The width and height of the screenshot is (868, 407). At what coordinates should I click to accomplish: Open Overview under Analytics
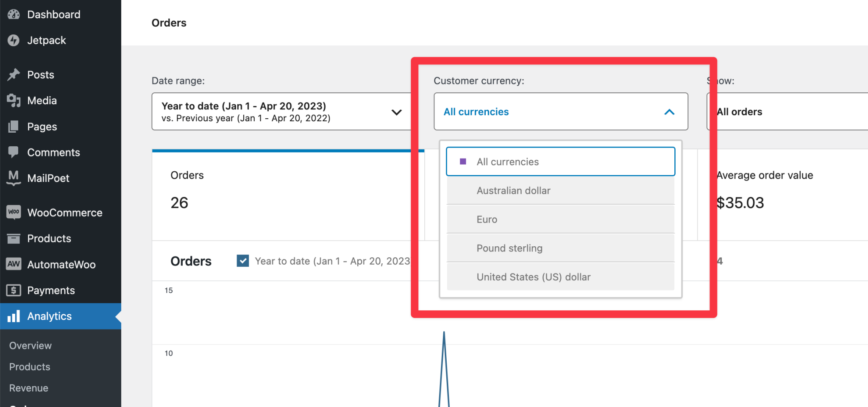pyautogui.click(x=30, y=346)
